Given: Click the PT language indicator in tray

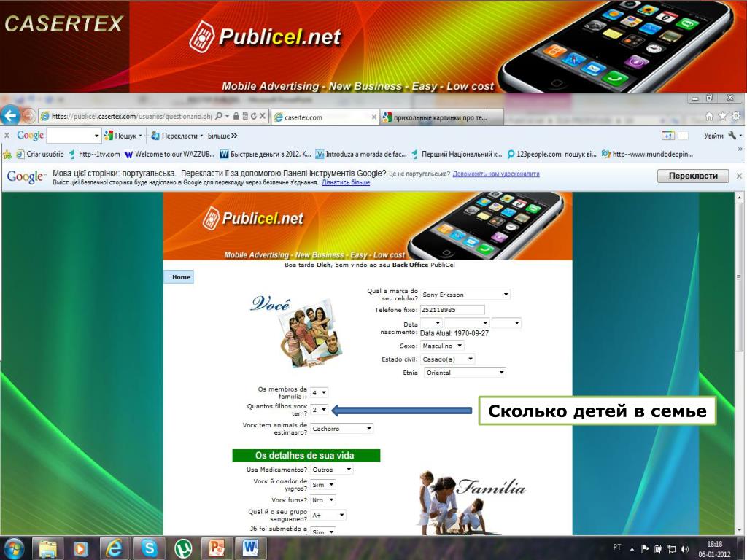Looking at the screenshot, I should 617,547.
